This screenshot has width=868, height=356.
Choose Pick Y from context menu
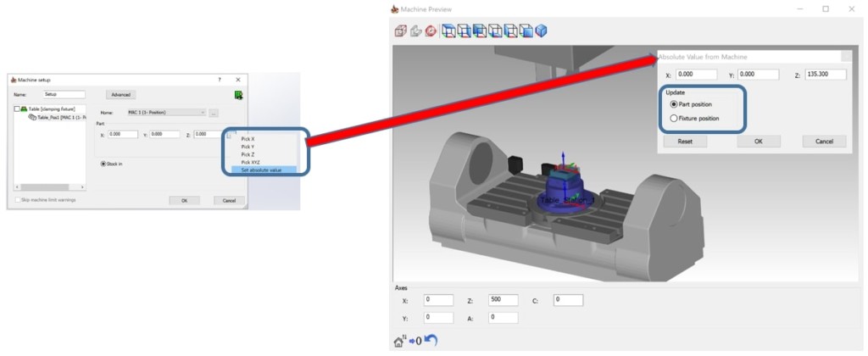click(x=248, y=147)
